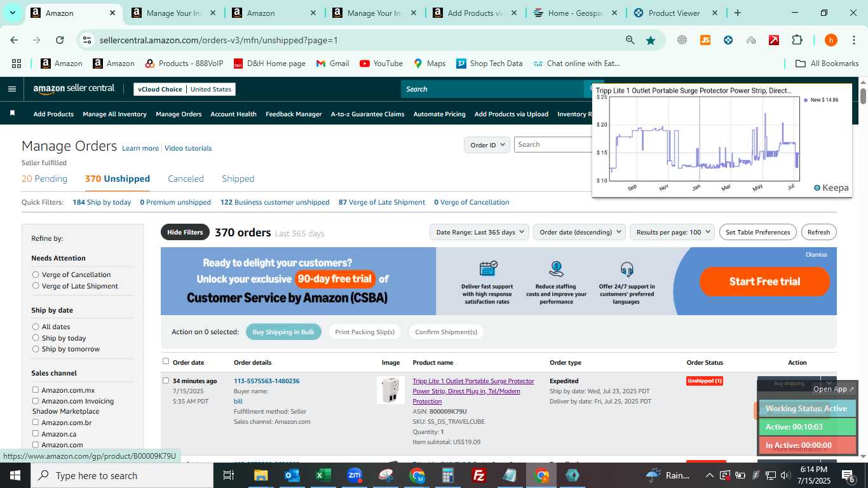This screenshot has width=868, height=488.
Task: Click the Seller Central top search box
Action: [x=492, y=89]
